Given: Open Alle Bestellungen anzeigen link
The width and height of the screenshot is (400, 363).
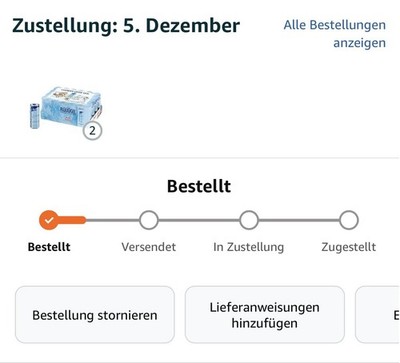Looking at the screenshot, I should click(335, 34).
